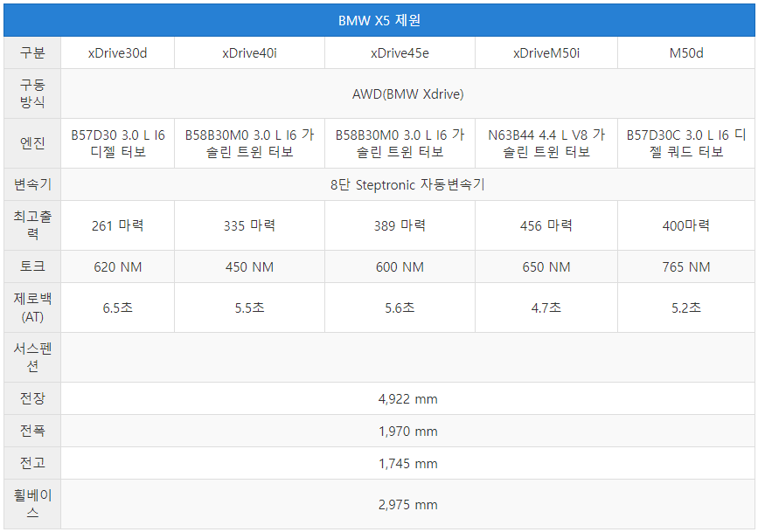Click the 'B57D30 3.0 L I6 디젤 터보' engine cell
The height and width of the screenshot is (532, 758).
pyautogui.click(x=117, y=143)
